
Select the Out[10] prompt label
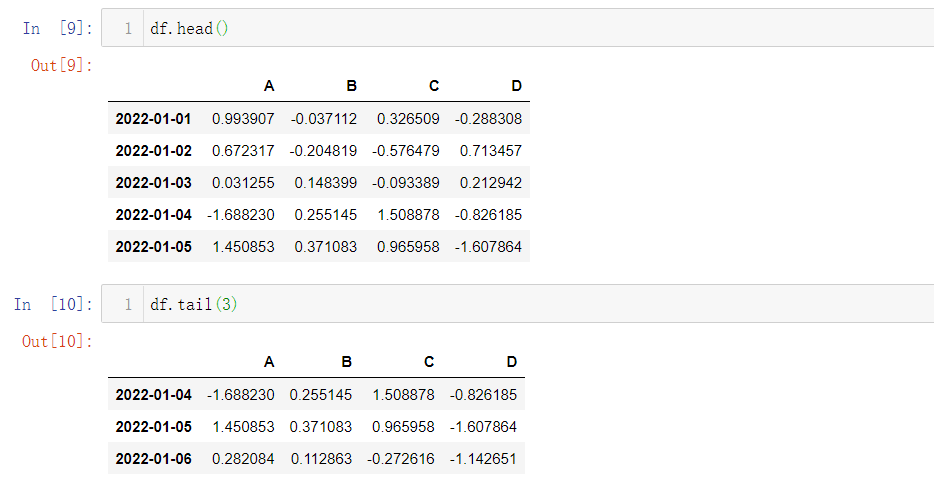click(58, 341)
